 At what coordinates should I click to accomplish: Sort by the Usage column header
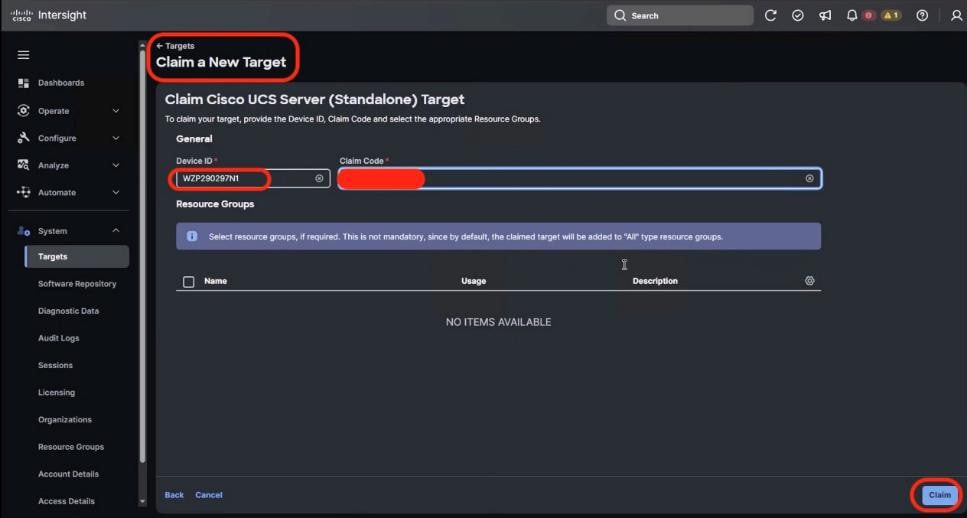474,281
